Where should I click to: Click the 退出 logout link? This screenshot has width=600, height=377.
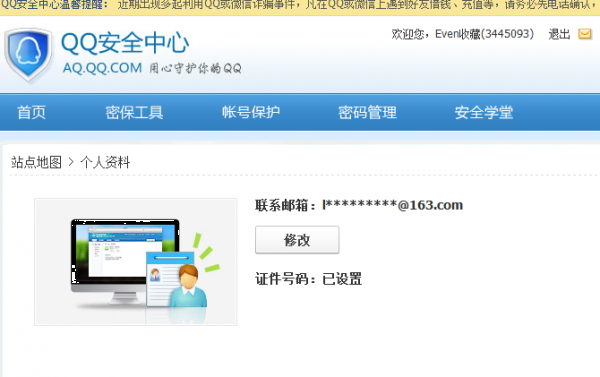559,34
